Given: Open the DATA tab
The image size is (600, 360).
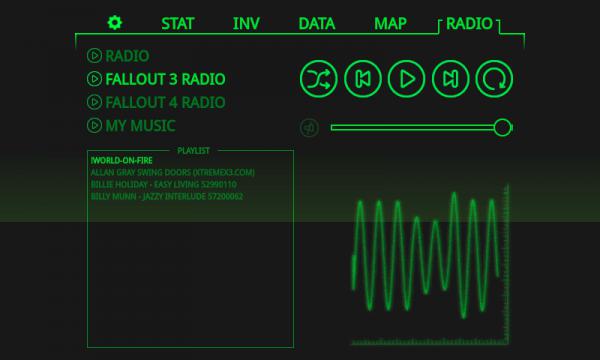Looking at the screenshot, I should (316, 24).
